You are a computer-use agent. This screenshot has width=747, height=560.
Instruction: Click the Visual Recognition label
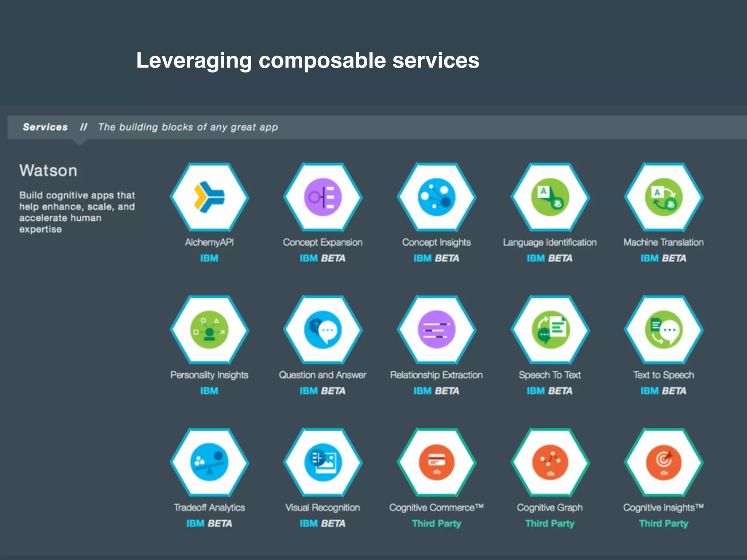pyautogui.click(x=323, y=508)
